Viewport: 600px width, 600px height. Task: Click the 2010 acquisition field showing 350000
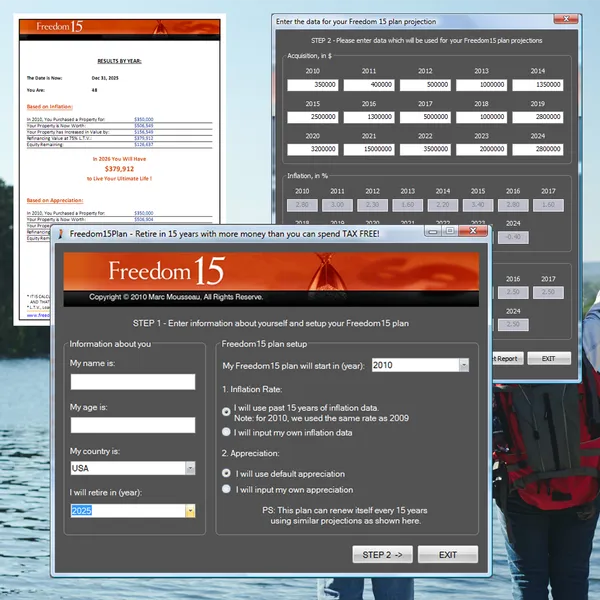[x=313, y=85]
